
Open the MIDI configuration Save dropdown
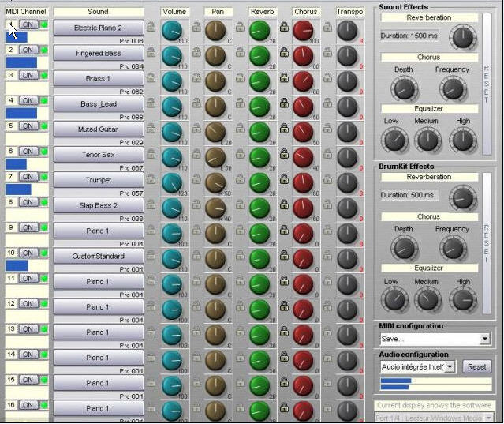484,339
